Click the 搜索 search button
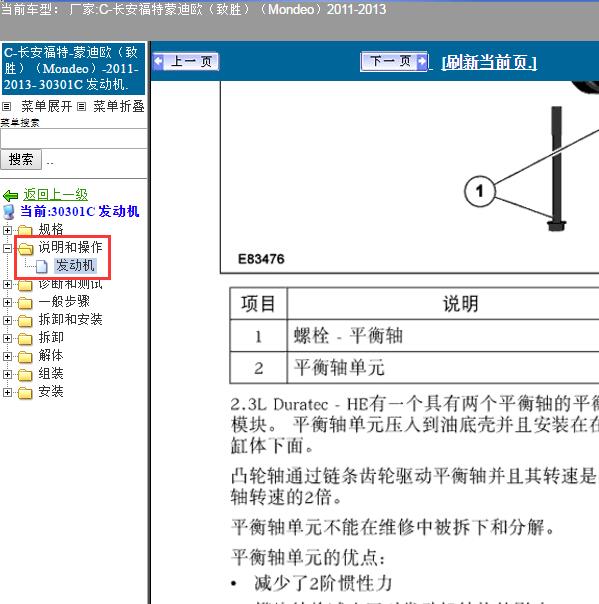 click(21, 159)
